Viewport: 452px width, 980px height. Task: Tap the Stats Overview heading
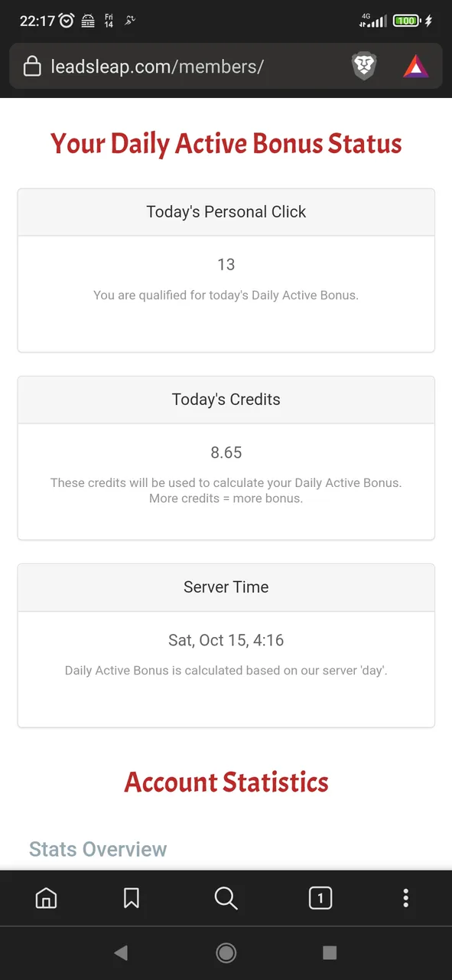[x=98, y=849]
